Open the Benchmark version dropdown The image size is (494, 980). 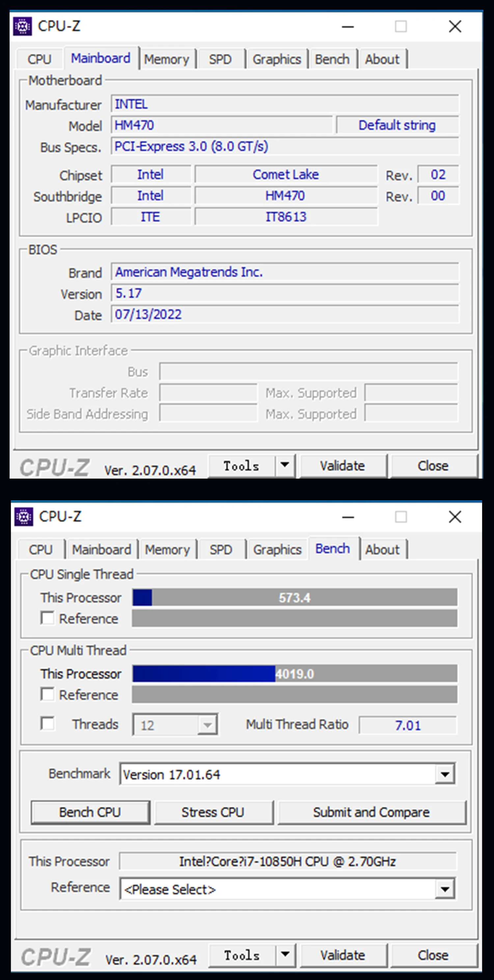coord(445,774)
